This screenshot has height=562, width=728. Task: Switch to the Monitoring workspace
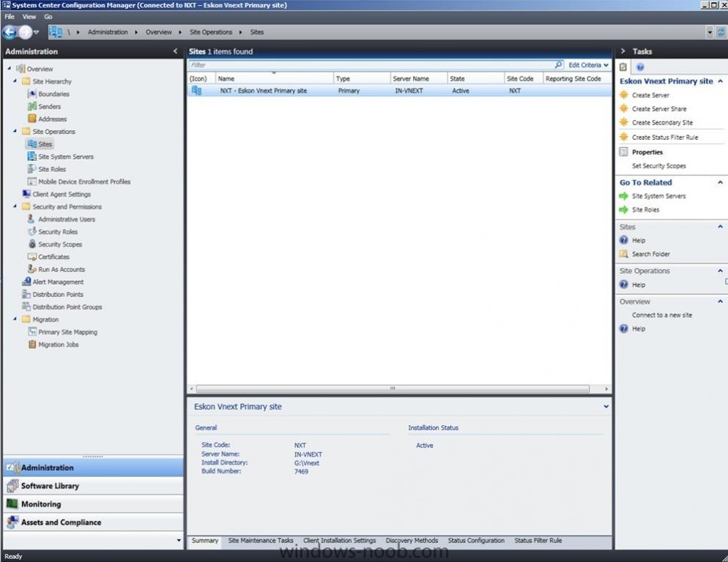[93, 504]
